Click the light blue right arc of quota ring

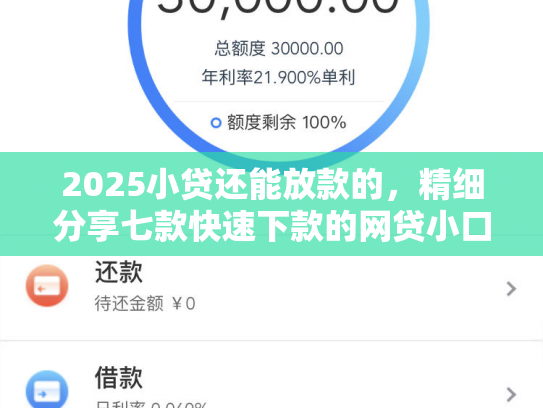tap(417, 69)
